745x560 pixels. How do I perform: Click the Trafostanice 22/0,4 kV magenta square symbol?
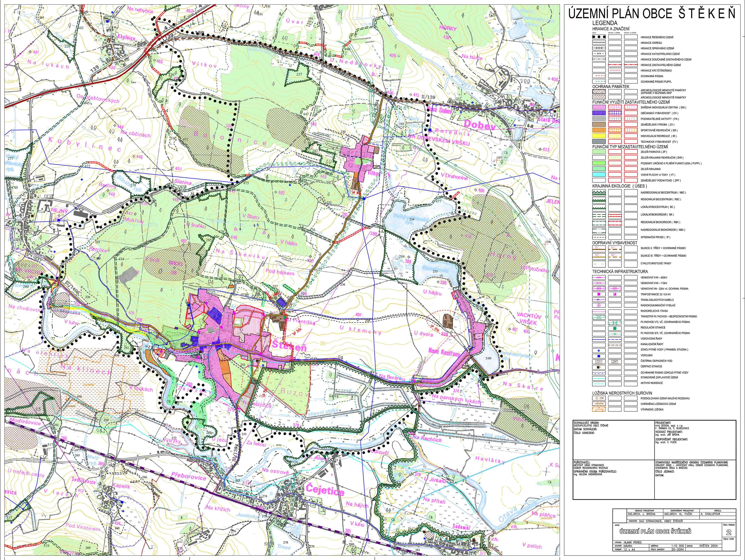[599, 294]
